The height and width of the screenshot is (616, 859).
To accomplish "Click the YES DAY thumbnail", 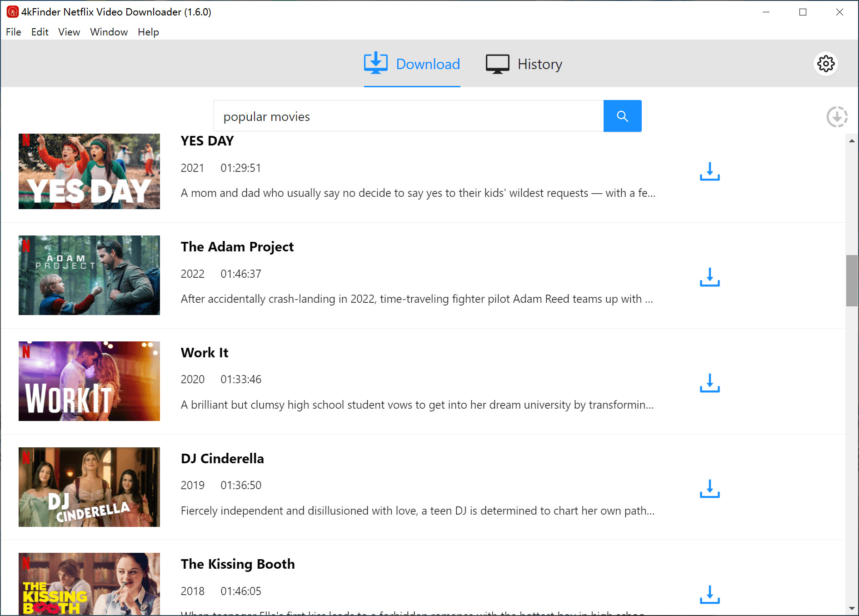I will pyautogui.click(x=89, y=171).
